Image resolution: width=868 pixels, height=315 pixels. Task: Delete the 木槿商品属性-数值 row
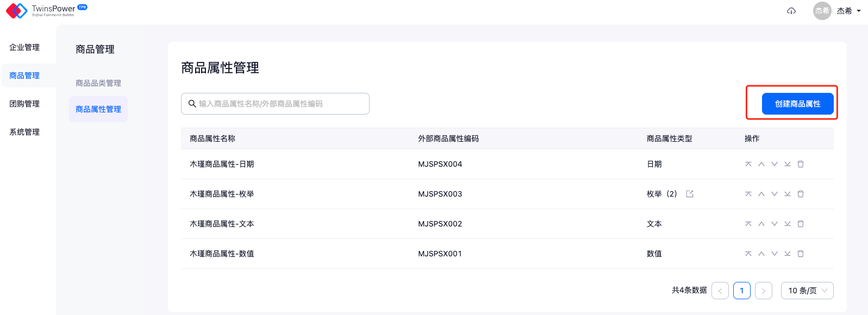[801, 254]
